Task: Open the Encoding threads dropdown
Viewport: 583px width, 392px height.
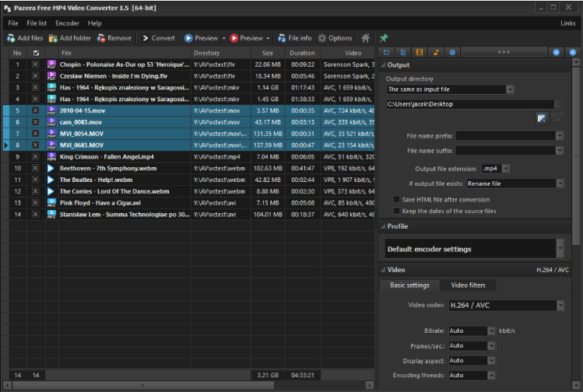Action: point(491,376)
